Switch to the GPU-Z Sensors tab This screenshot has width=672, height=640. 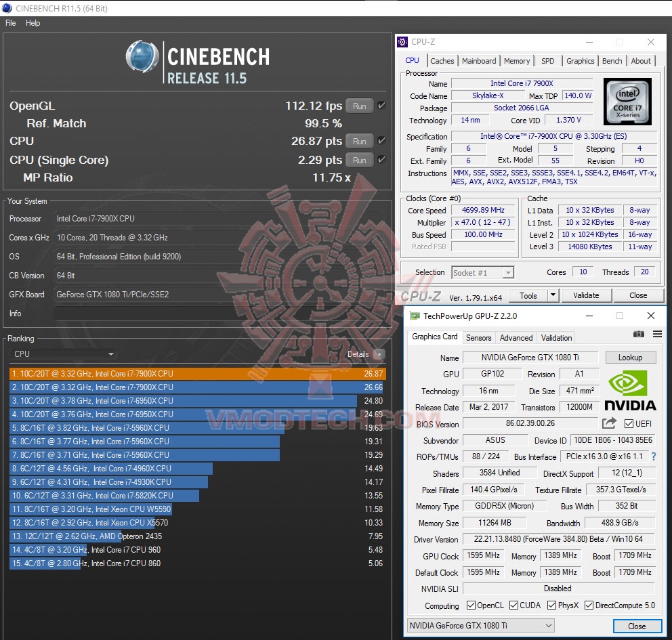point(479,337)
